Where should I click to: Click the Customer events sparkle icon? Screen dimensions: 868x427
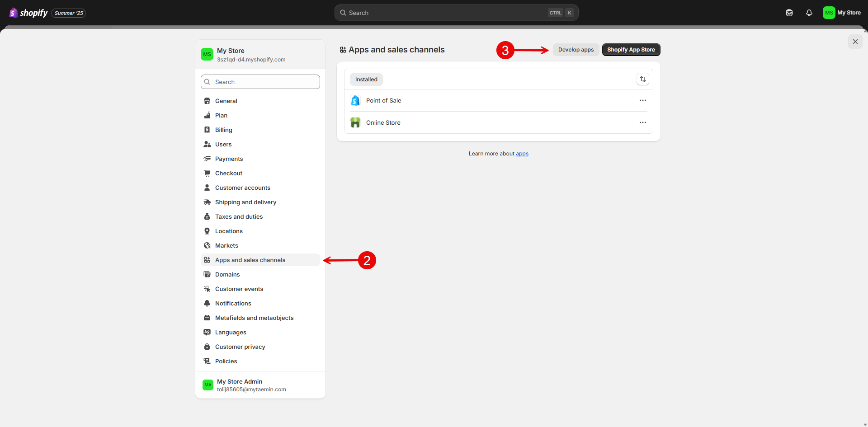pyautogui.click(x=207, y=289)
